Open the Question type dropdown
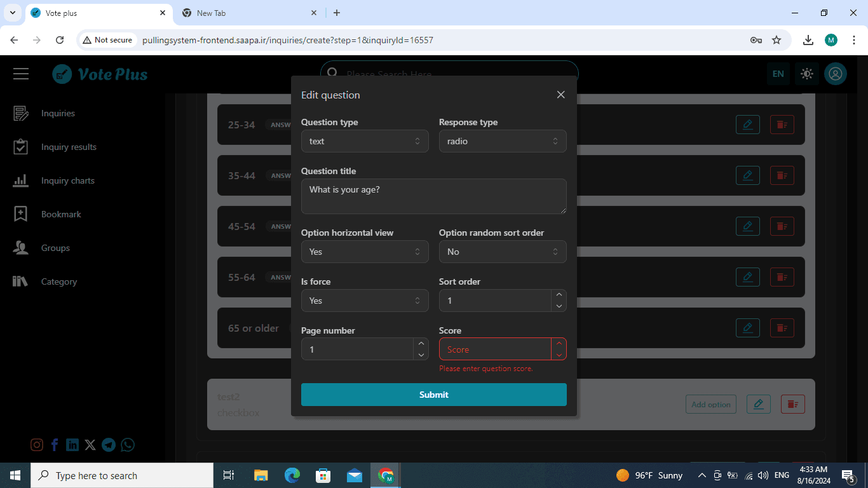 pos(365,141)
